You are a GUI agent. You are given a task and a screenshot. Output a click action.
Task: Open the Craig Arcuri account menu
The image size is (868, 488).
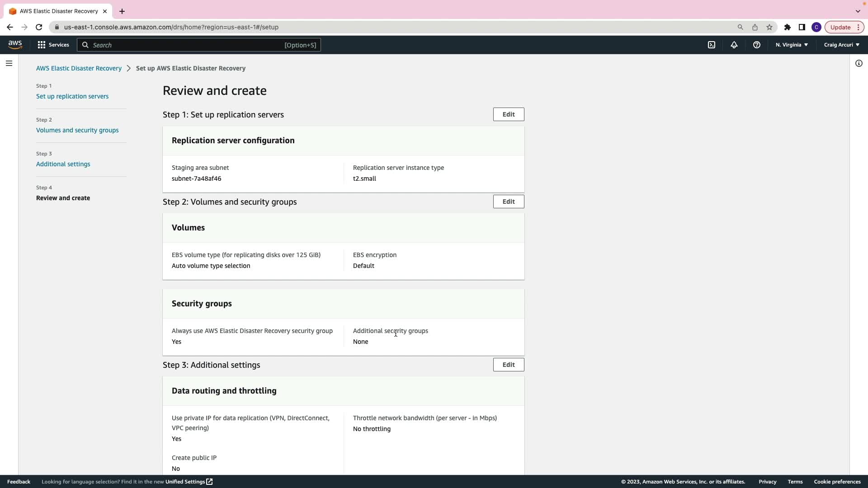[841, 45]
